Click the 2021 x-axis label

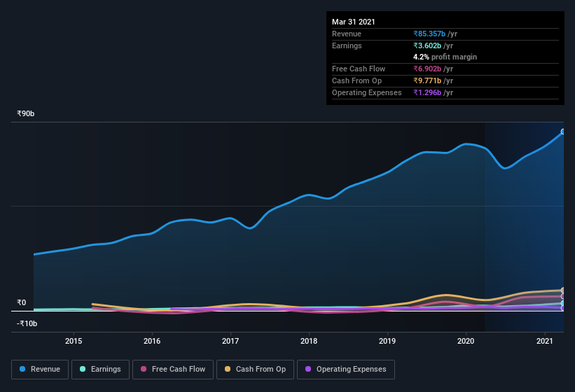(545, 341)
